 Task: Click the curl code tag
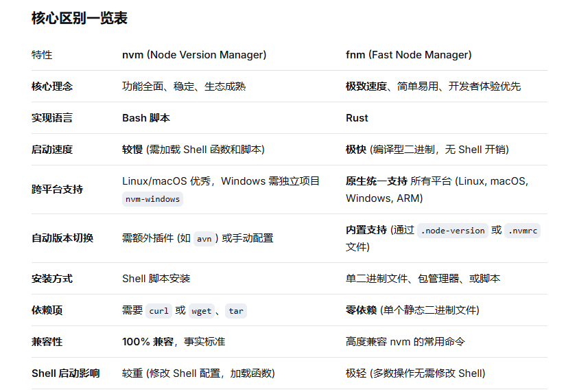tap(158, 310)
